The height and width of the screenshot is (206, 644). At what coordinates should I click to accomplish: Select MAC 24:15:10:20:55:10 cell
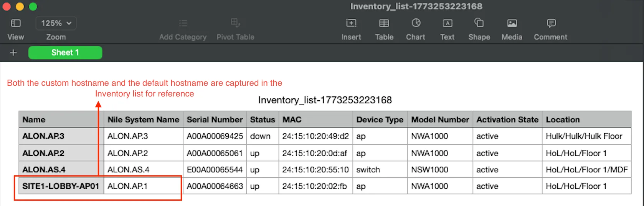(x=316, y=169)
